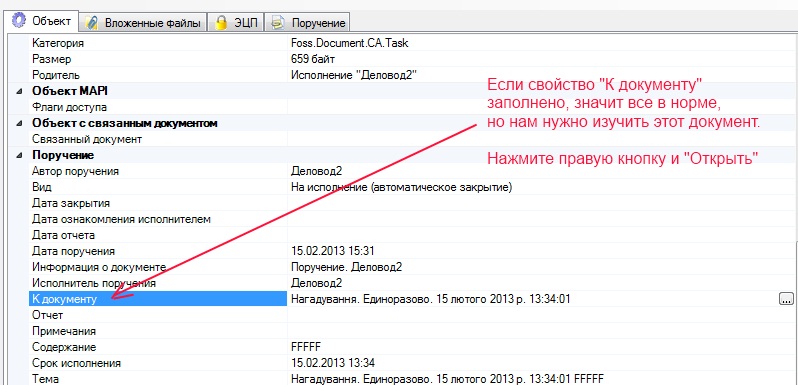Click the Деловод2 value of Исполнитель поручения

[x=317, y=283]
